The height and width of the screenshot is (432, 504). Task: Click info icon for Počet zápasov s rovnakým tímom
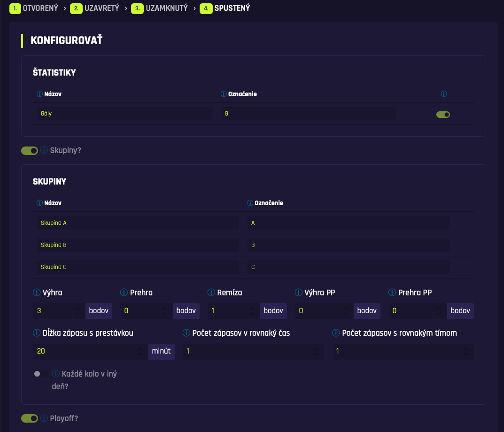(336, 333)
